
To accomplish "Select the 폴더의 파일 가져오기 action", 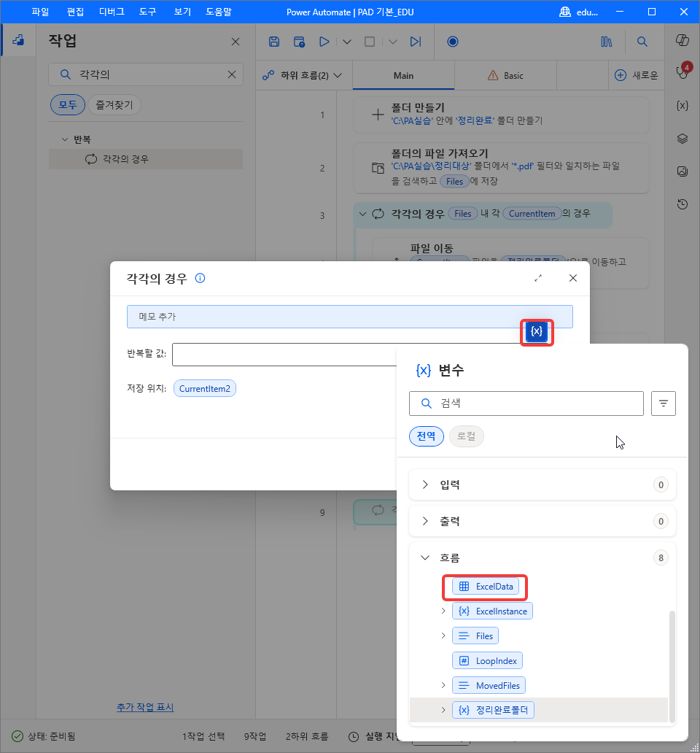I will [x=502, y=168].
